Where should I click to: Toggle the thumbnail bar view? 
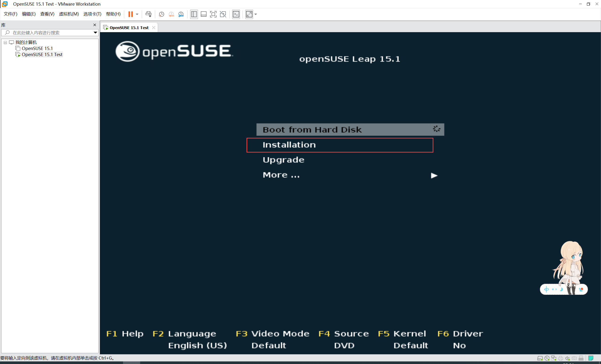click(203, 14)
